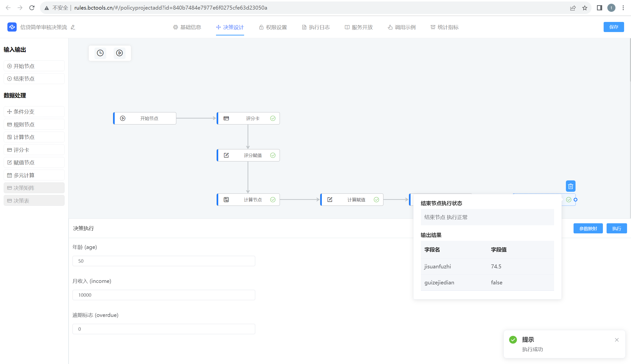The width and height of the screenshot is (631, 364).
Task: Close the 执行成功 notification
Action: click(617, 340)
